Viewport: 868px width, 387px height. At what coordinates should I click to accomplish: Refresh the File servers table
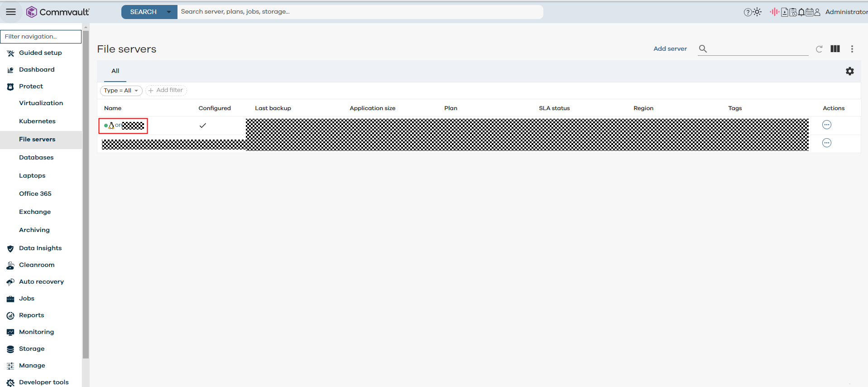coord(819,49)
